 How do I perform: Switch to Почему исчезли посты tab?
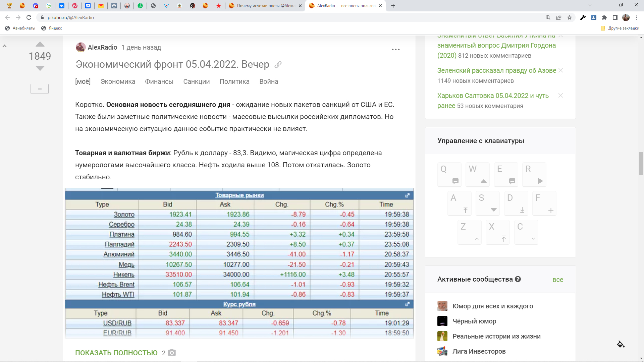(x=265, y=6)
